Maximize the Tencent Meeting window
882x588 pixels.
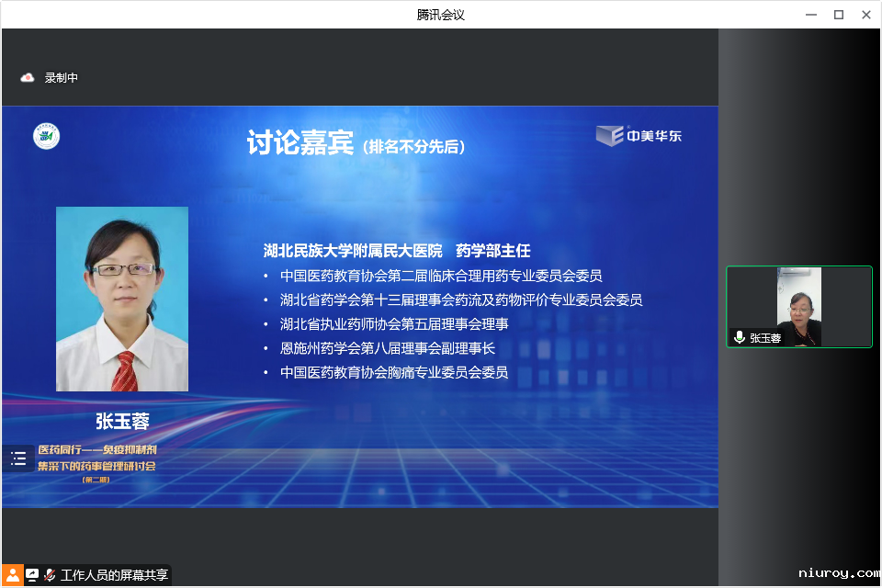[x=838, y=15]
